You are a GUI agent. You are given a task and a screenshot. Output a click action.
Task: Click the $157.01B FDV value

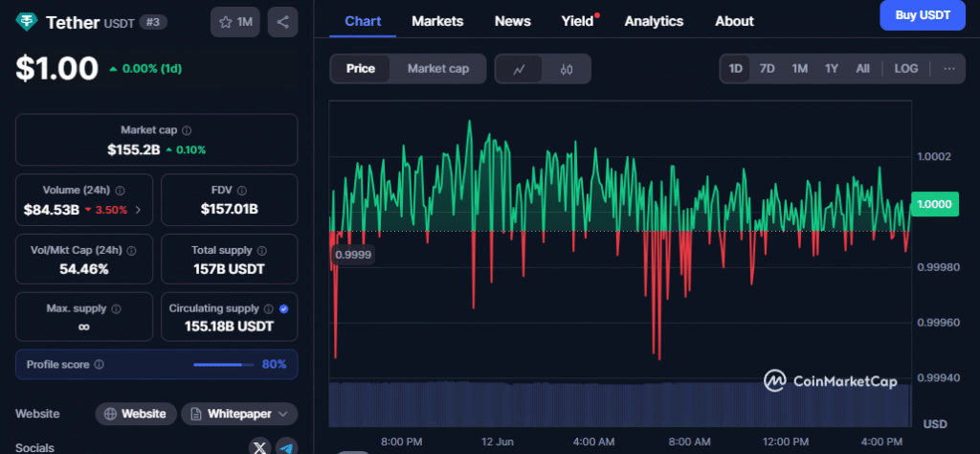[x=230, y=210]
